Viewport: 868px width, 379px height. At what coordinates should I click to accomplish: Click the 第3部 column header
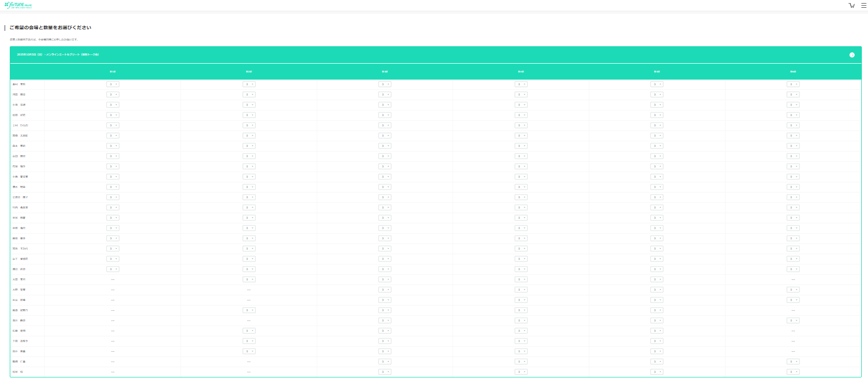tap(385, 71)
